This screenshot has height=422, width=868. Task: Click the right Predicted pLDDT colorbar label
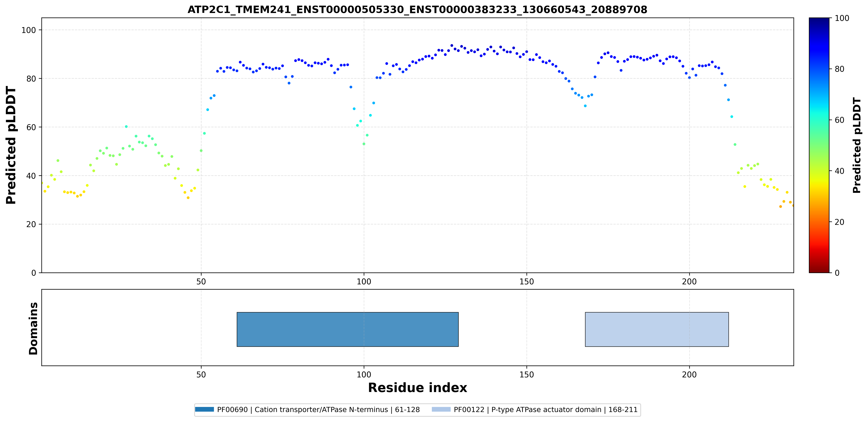pos(856,145)
